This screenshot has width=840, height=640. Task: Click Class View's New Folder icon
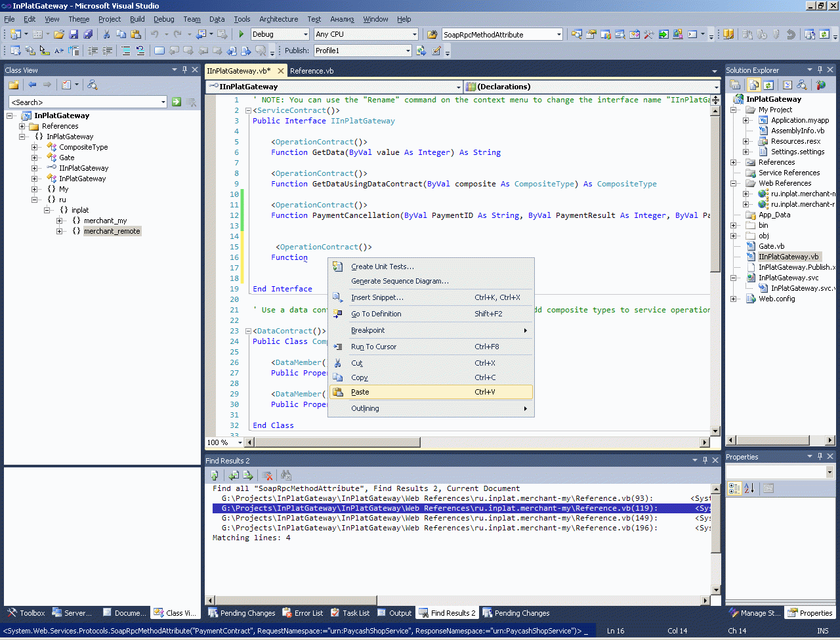[13, 85]
